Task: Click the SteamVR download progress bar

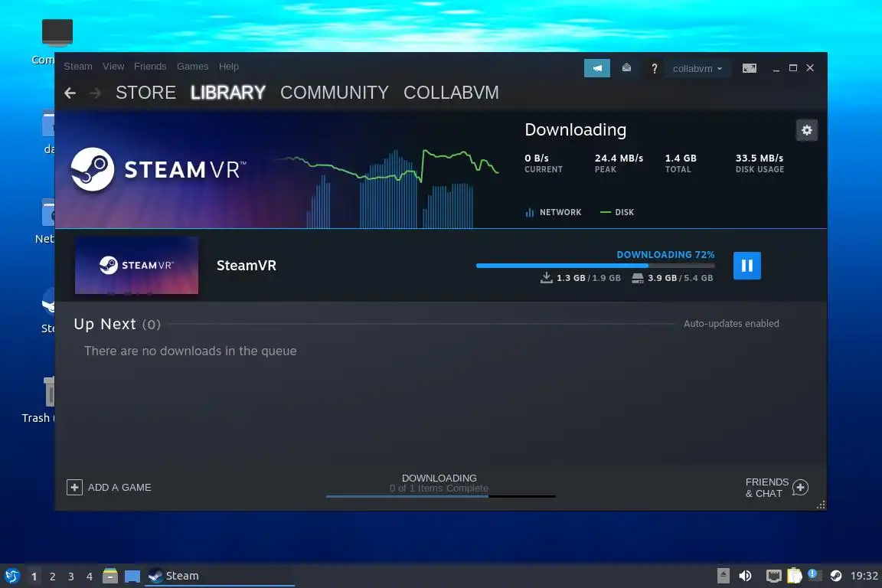Action: pyautogui.click(x=595, y=266)
